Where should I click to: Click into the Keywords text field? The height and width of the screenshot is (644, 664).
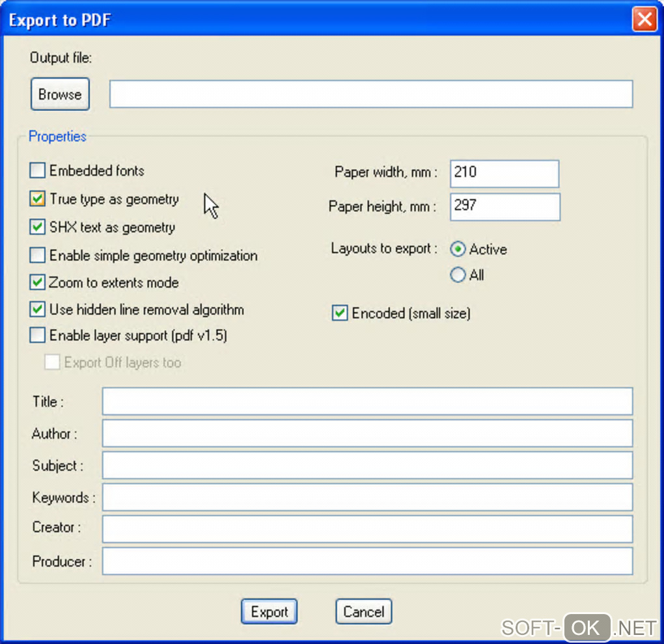pos(367,497)
